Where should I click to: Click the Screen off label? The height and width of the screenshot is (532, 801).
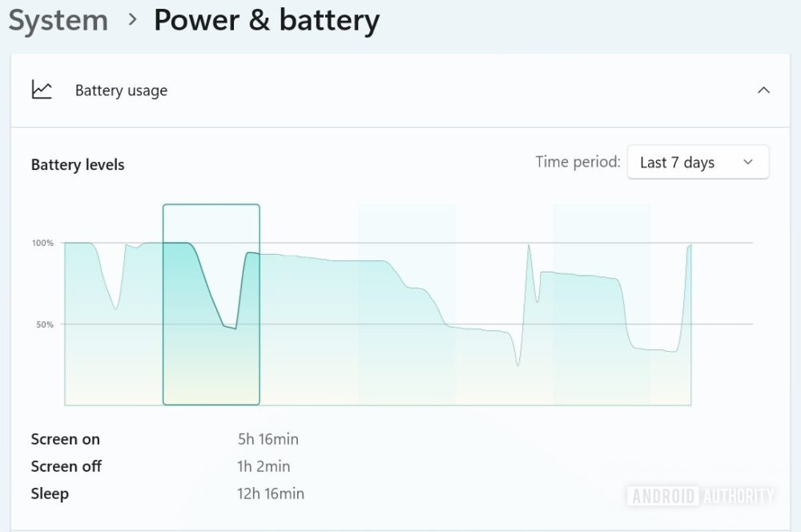[66, 466]
